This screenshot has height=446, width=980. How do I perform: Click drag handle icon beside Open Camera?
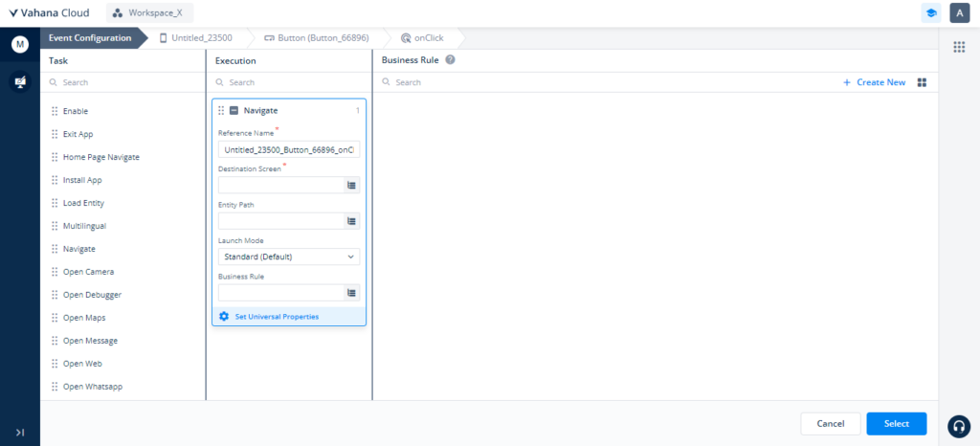tap(55, 272)
